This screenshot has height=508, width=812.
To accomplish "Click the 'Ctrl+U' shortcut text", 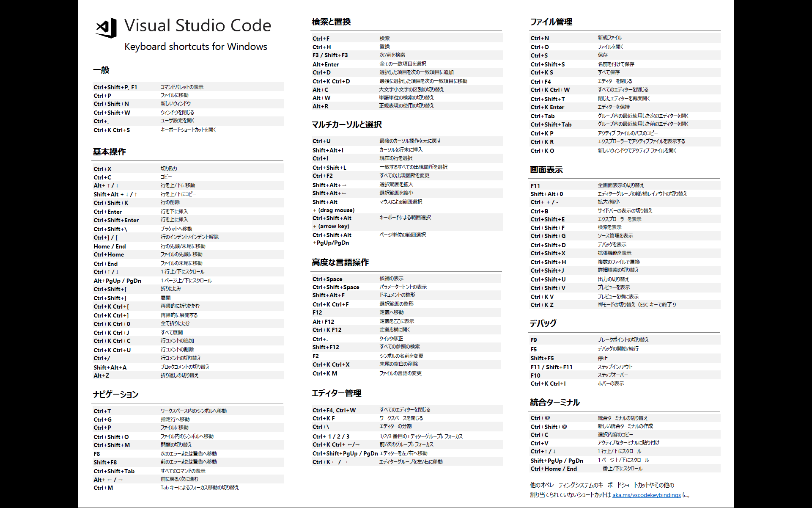I will click(x=321, y=141).
